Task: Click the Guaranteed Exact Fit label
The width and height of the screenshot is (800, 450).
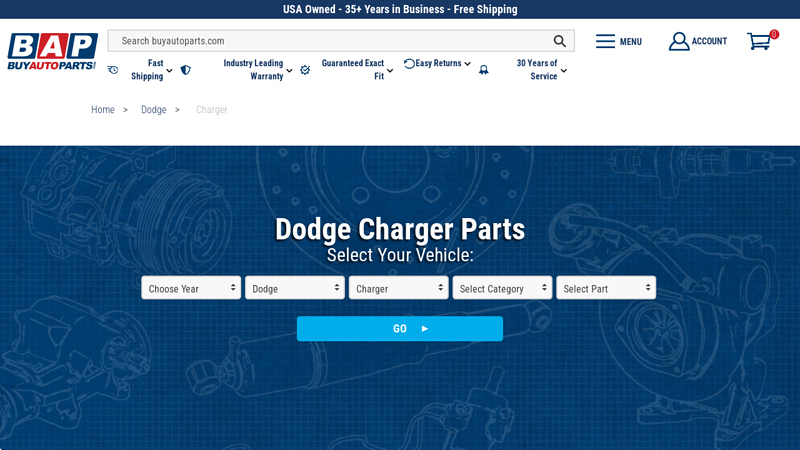Action: (353, 70)
